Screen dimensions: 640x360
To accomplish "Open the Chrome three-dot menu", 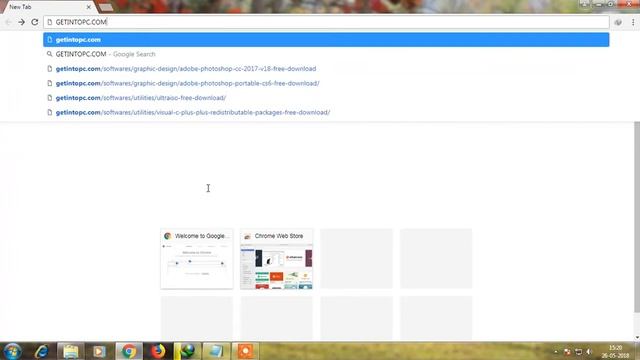I will [x=633, y=22].
